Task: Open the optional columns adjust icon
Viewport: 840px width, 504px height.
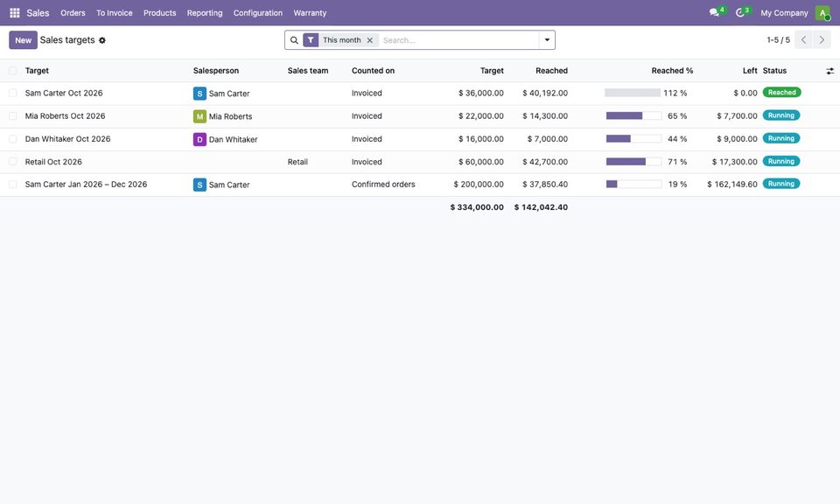Action: (x=829, y=71)
